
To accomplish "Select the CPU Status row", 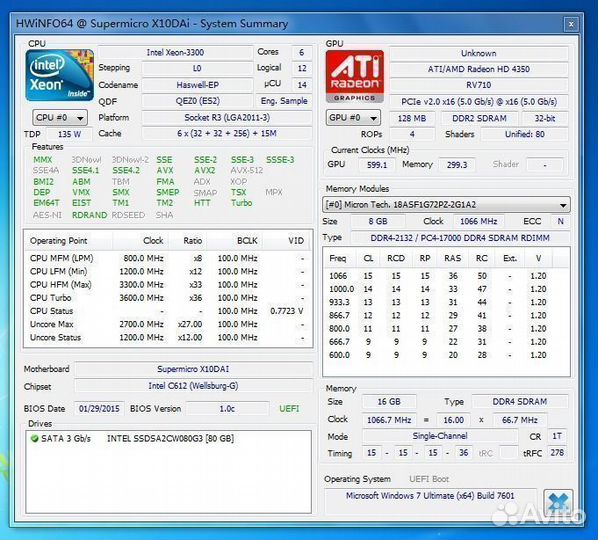I will (x=168, y=311).
